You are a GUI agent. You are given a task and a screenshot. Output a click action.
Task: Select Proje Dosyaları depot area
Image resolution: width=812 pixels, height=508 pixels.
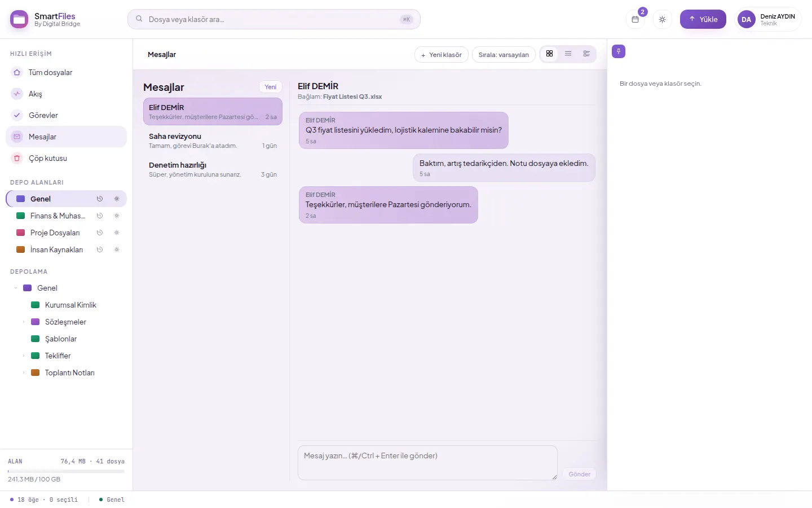click(x=66, y=233)
